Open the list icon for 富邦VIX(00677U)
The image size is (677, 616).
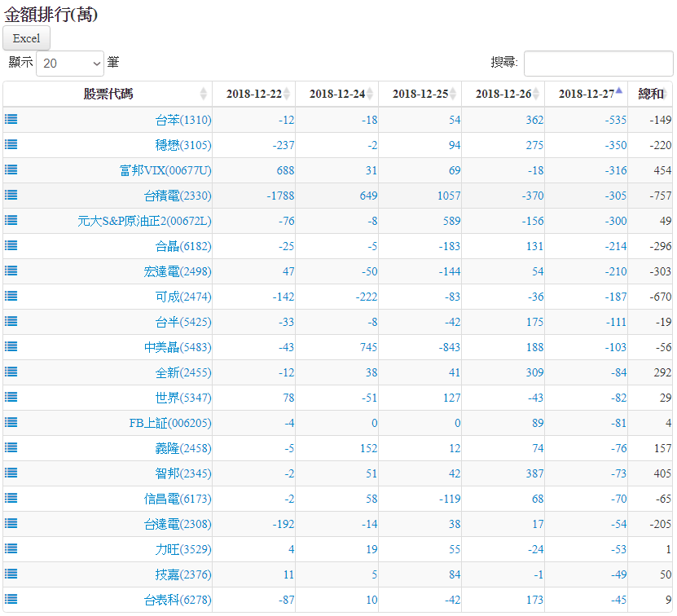[x=11, y=169]
